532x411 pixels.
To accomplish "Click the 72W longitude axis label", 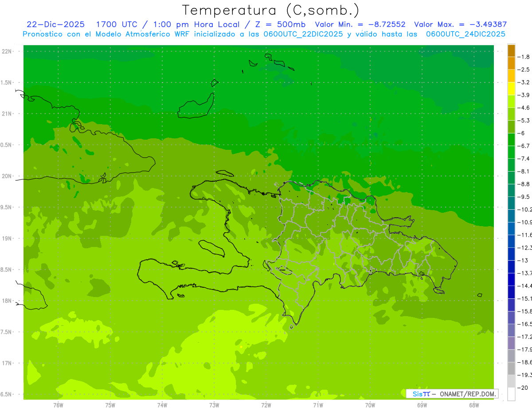I will pos(266,405).
